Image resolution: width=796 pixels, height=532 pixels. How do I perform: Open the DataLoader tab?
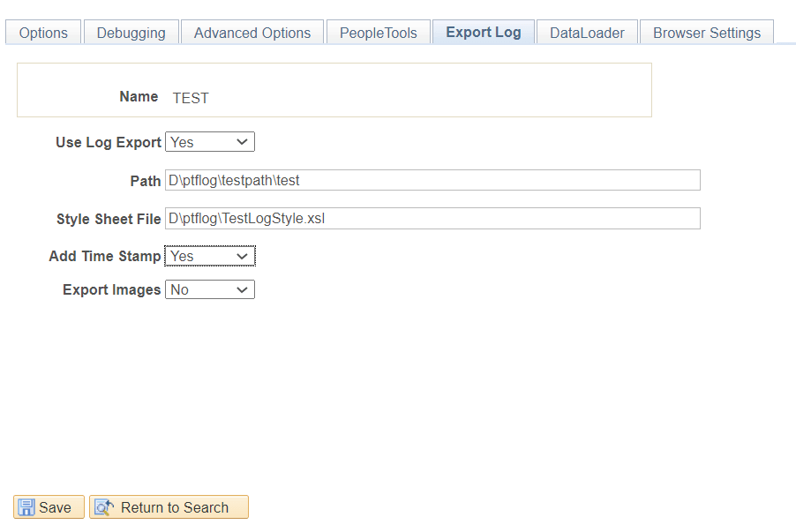tap(586, 32)
